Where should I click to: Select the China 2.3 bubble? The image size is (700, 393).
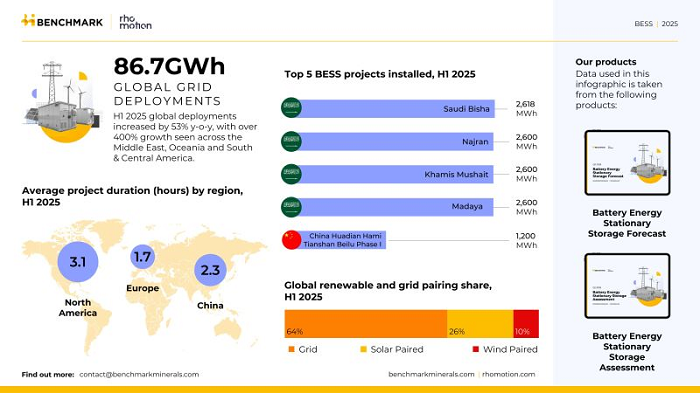pos(210,270)
